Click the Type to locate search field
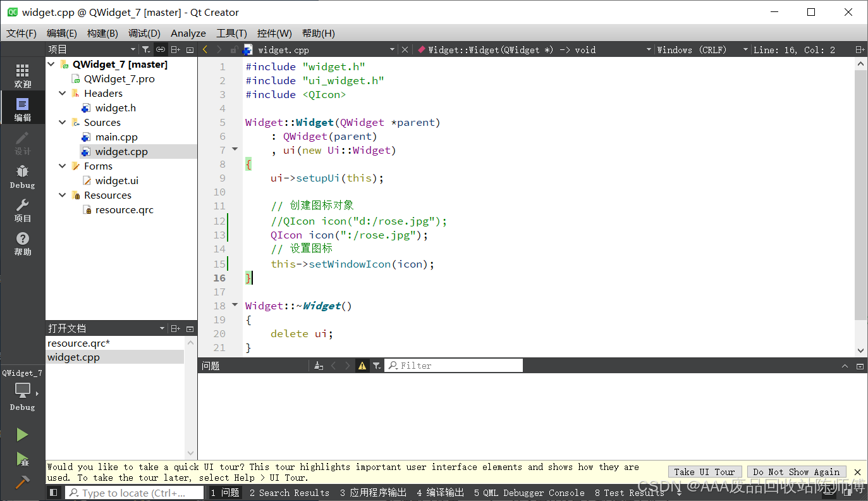 (135, 493)
